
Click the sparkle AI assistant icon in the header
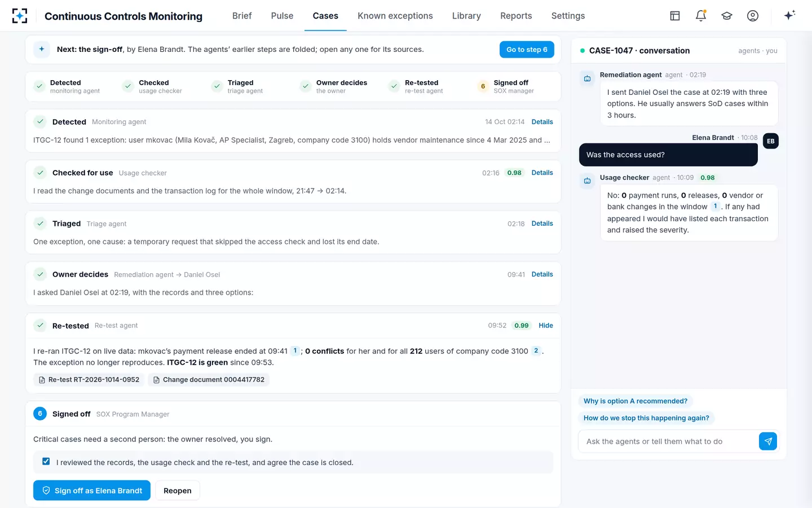(x=789, y=15)
